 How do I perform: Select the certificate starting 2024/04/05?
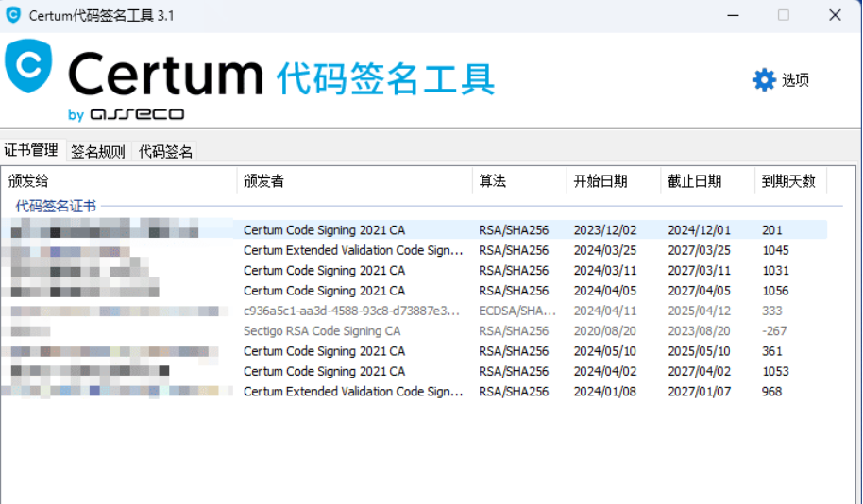coord(414,291)
